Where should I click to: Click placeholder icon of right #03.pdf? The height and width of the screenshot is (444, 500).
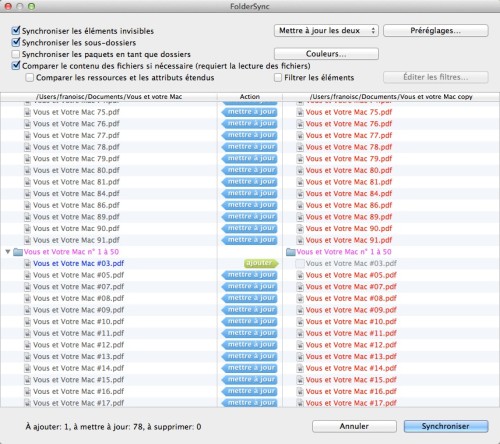[300, 264]
